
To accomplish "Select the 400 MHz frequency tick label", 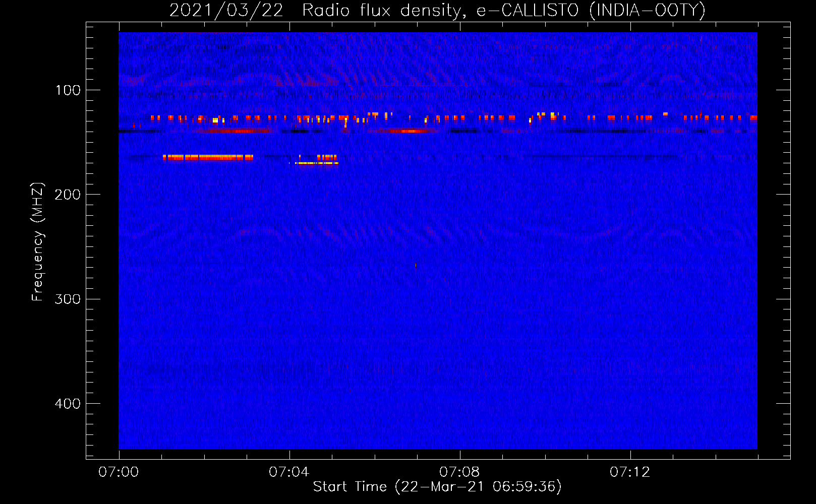I will (x=68, y=404).
